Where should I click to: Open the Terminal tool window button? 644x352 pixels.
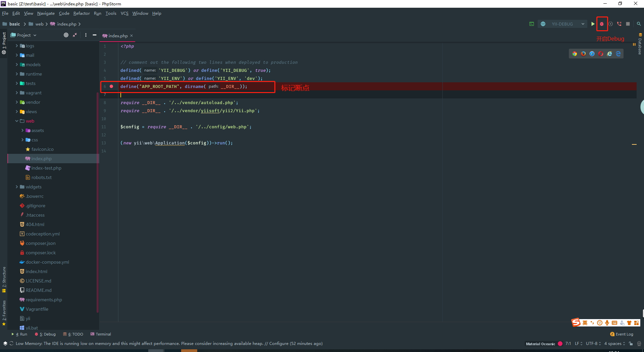click(x=101, y=334)
